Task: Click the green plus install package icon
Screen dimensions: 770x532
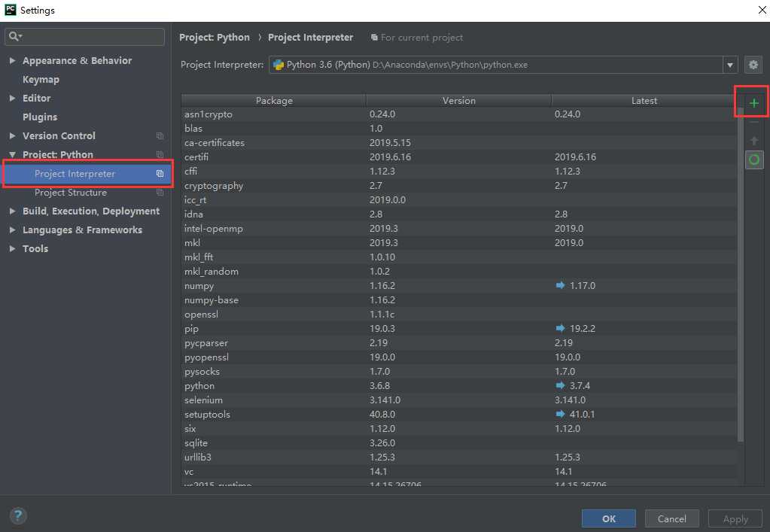Action: click(753, 103)
